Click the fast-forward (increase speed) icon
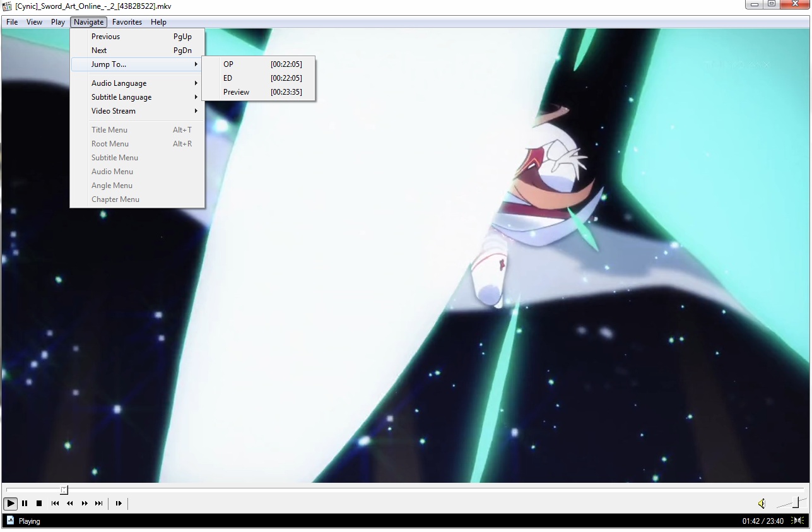The width and height of the screenshot is (812, 532). (x=85, y=503)
